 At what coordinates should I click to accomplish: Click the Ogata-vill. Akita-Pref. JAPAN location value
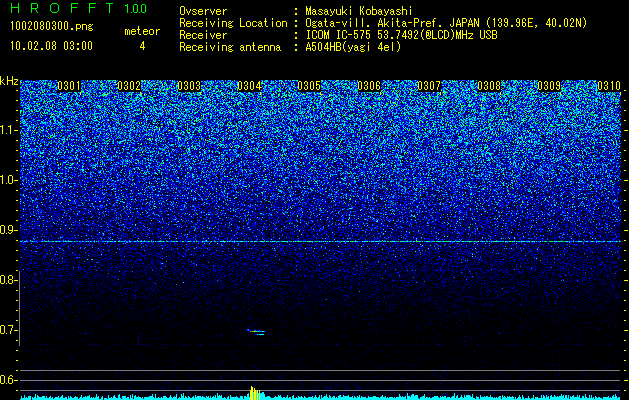(446, 23)
